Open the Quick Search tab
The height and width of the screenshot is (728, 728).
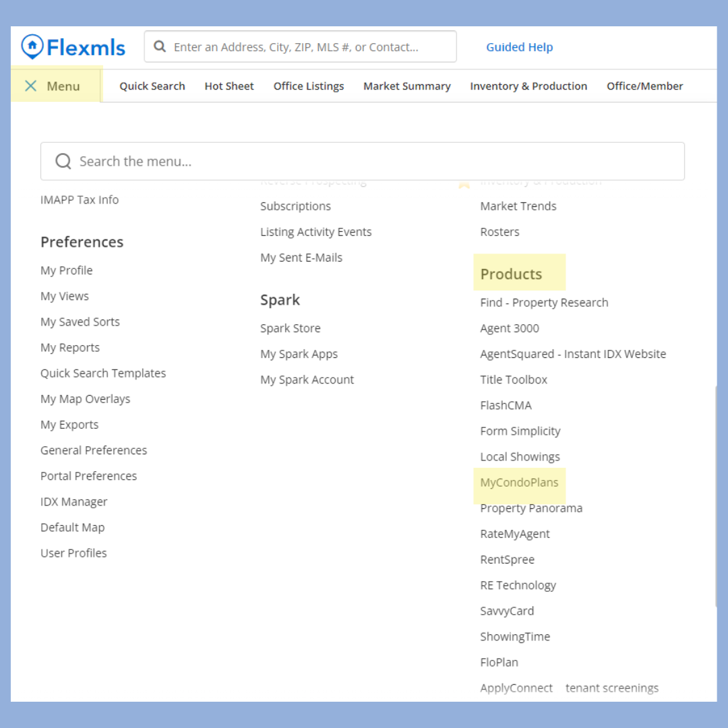(x=152, y=86)
